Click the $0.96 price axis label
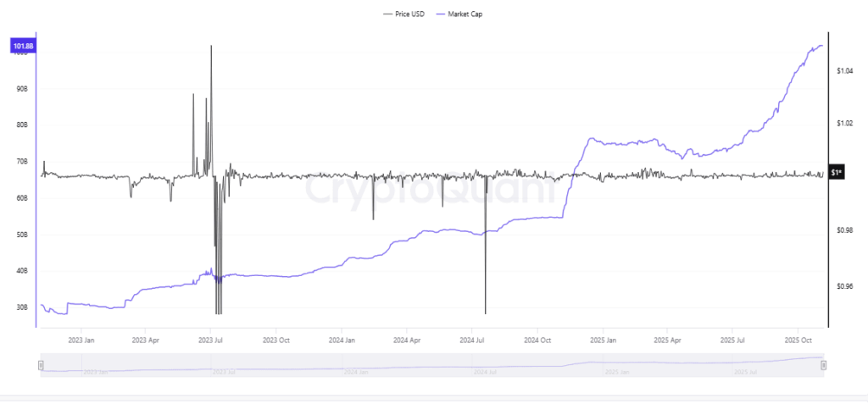This screenshot has height=404, width=868. click(843, 286)
